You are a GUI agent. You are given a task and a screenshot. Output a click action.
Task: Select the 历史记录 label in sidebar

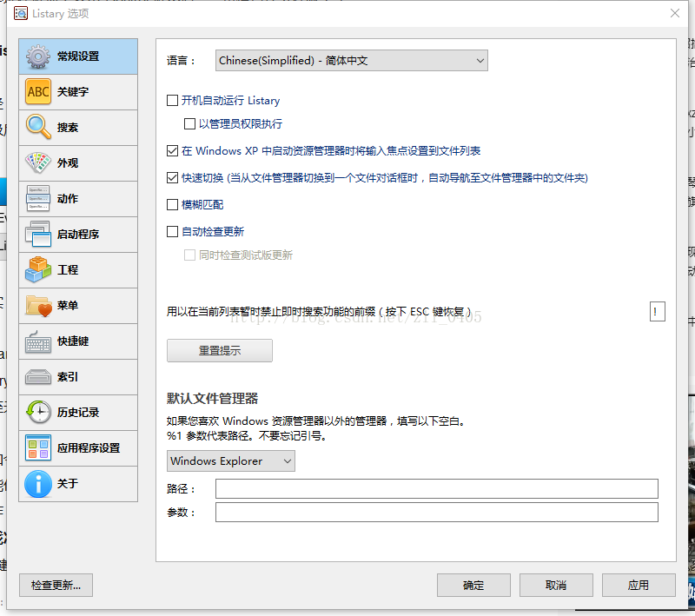coord(78,412)
